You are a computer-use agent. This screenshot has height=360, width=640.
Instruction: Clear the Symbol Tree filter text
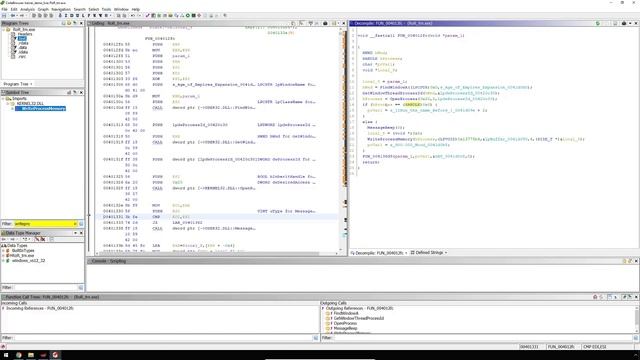[76, 224]
